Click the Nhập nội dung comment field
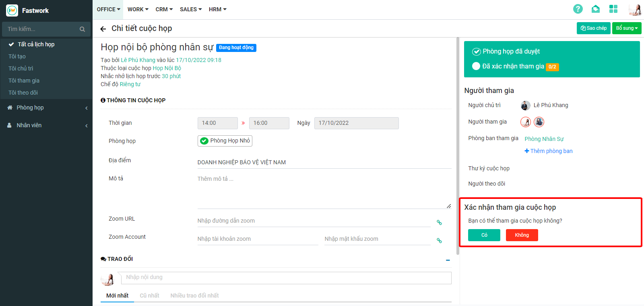Image resolution: width=644 pixels, height=306 pixels. (288, 277)
